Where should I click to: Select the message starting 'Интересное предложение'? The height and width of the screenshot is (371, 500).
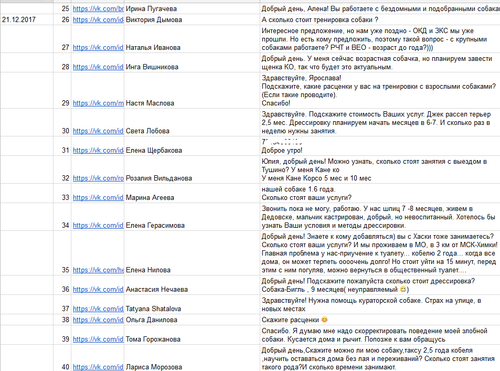tap(380, 39)
